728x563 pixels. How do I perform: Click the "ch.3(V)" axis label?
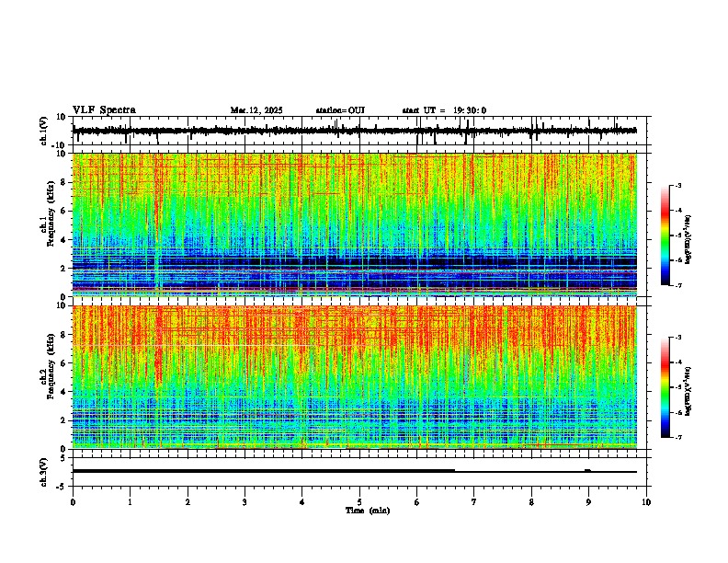(44, 473)
